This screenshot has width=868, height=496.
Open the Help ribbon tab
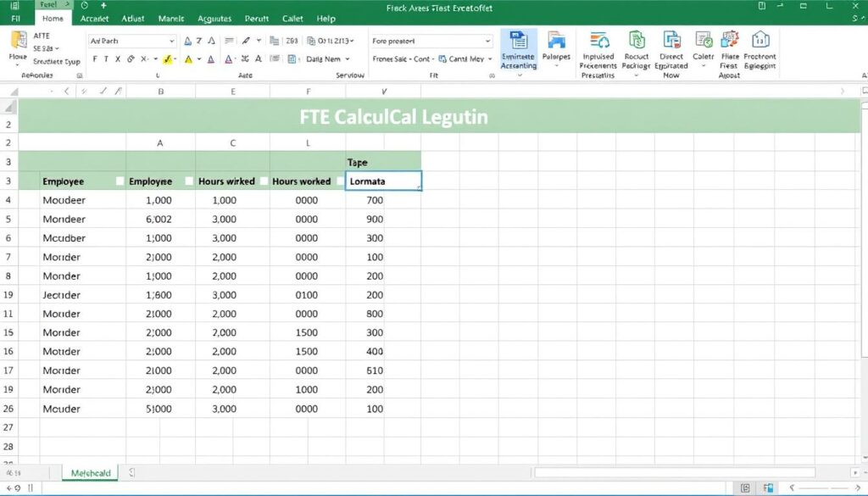click(326, 19)
